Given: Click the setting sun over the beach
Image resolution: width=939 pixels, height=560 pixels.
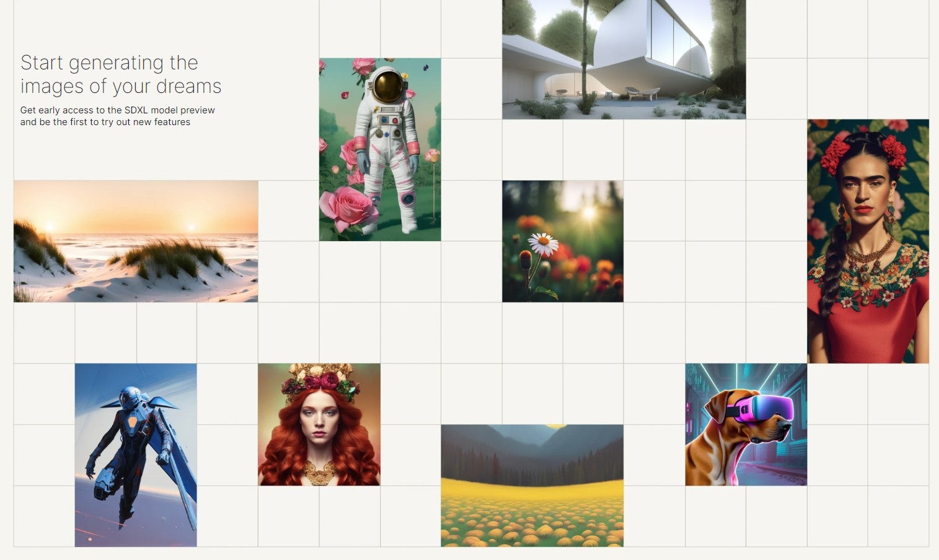Looking at the screenshot, I should click(50, 225).
